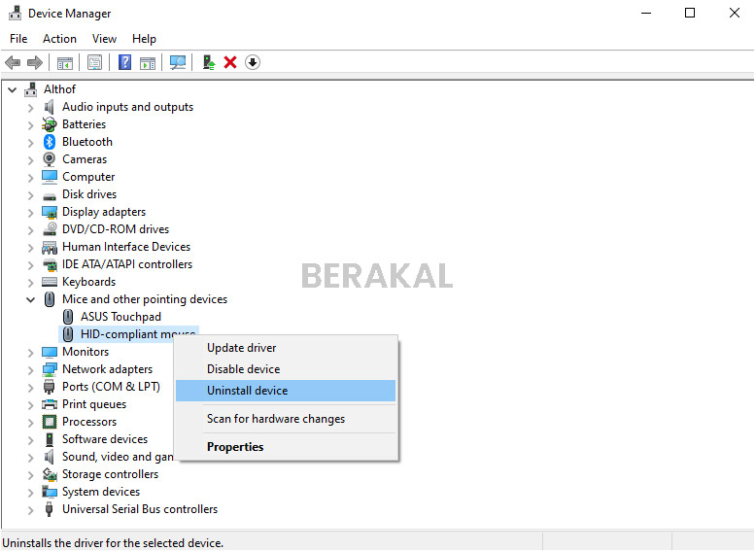
Task: Select the Keyboards category
Action: [88, 282]
